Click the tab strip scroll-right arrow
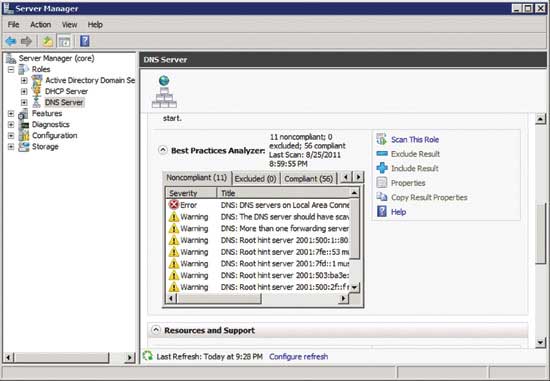550x381 pixels. 358,177
